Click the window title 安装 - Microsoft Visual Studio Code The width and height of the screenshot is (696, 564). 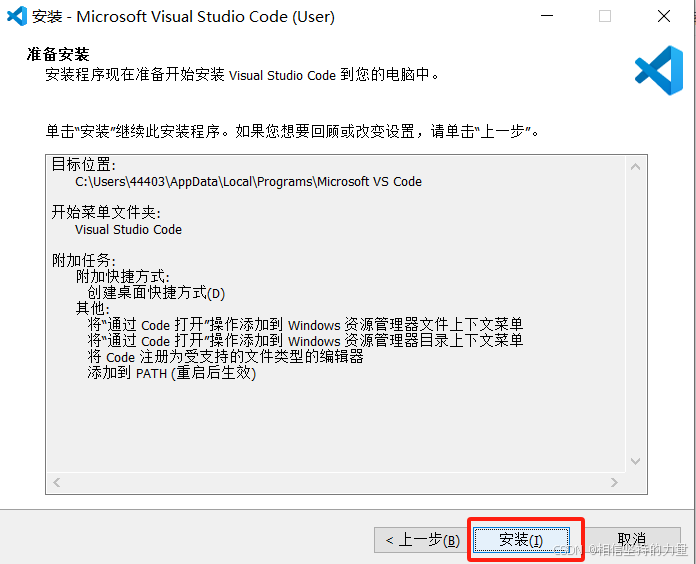pyautogui.click(x=183, y=16)
